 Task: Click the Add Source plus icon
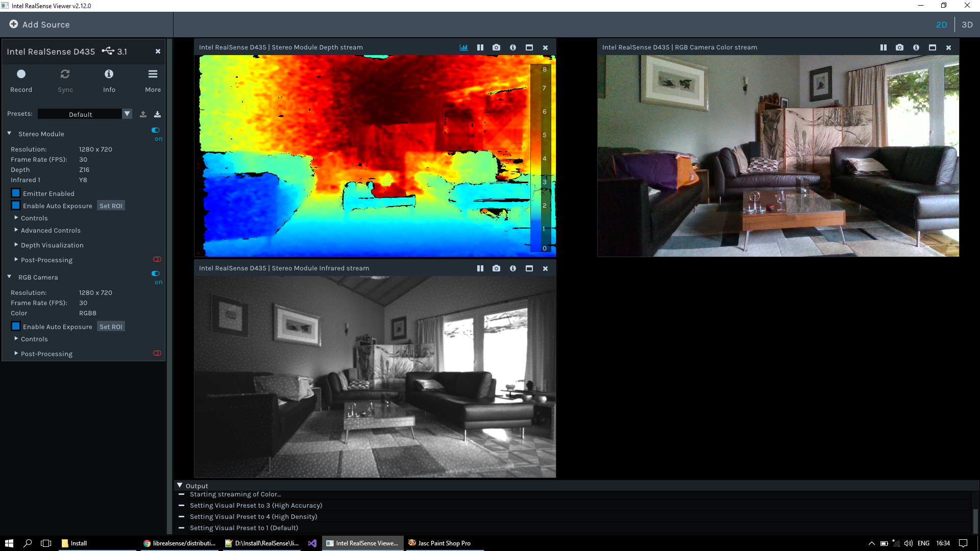(x=14, y=24)
